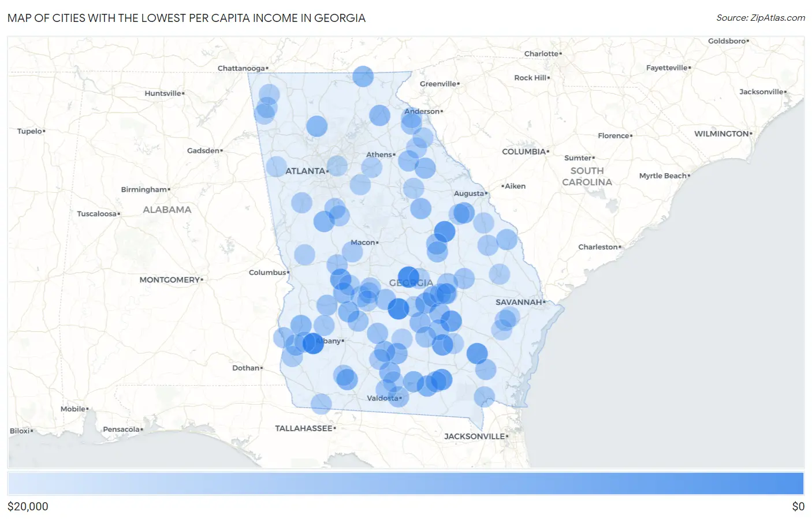Click the map title heading text
Screen dimensions: 812x519
(187, 18)
